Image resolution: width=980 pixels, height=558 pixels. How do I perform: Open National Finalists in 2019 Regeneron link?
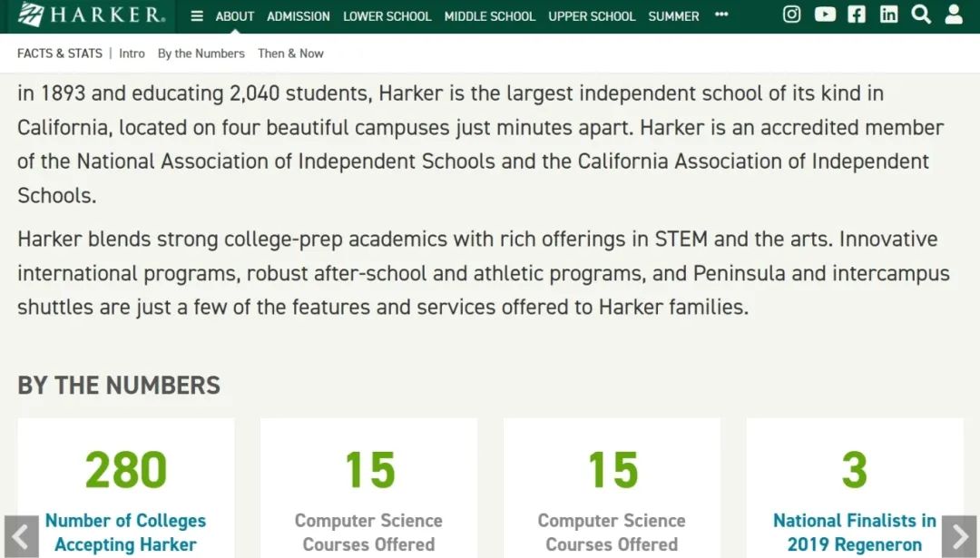tap(855, 533)
